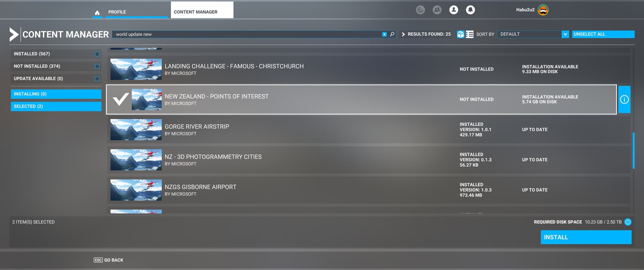
Task: Open the Sort By Default dropdown
Action: coord(529,34)
